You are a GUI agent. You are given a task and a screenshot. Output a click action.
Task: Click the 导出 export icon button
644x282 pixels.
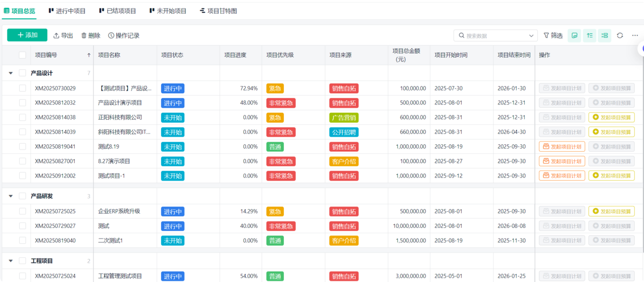click(x=63, y=35)
